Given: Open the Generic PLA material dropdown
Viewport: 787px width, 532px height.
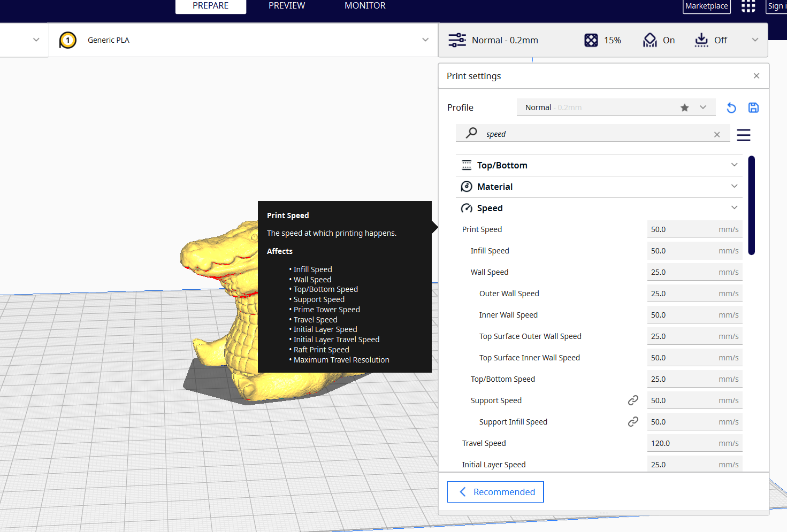Looking at the screenshot, I should [243, 40].
